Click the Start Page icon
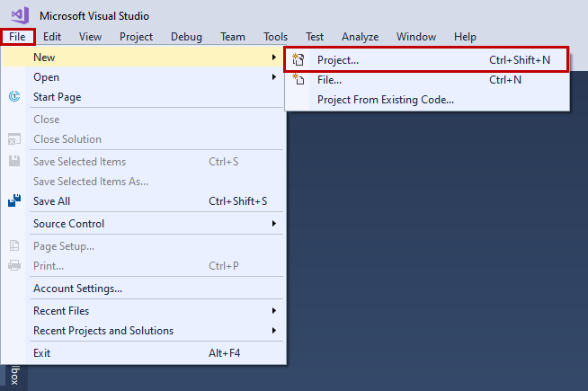Screen dimensions: 588x391 point(14,96)
